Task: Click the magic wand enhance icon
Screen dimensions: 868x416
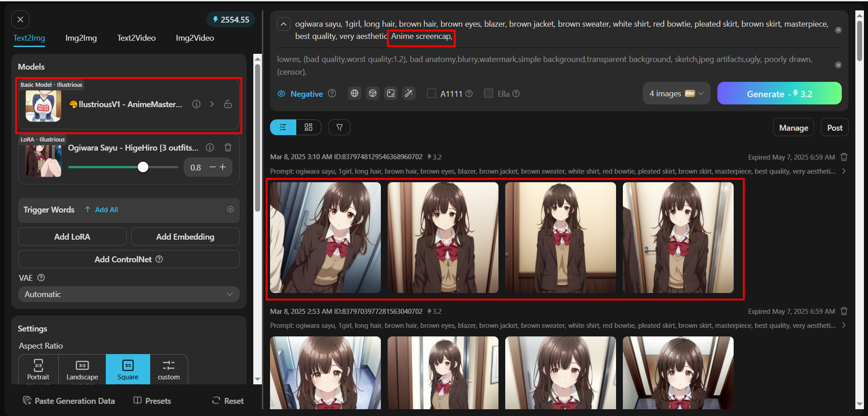Action: pos(409,93)
